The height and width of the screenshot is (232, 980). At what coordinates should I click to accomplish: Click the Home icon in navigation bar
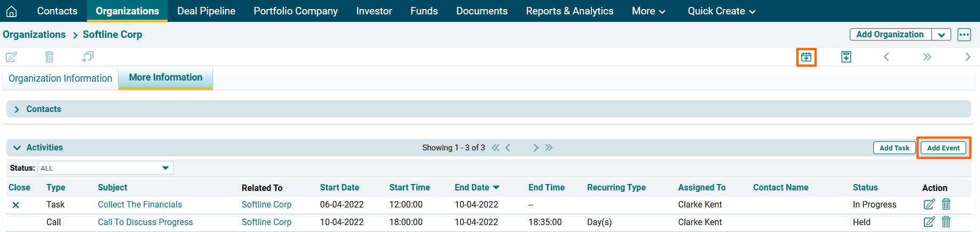pos(12,11)
